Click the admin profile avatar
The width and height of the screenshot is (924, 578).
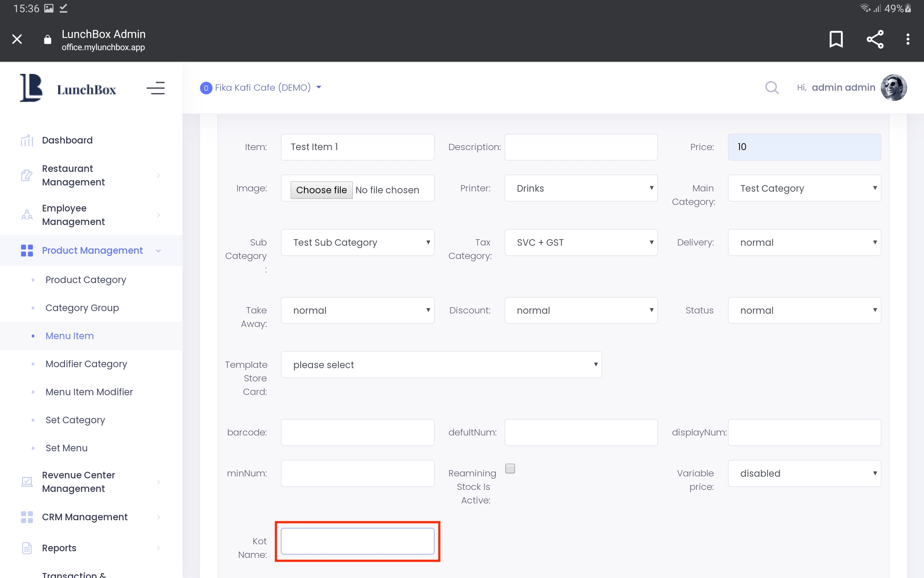(893, 87)
